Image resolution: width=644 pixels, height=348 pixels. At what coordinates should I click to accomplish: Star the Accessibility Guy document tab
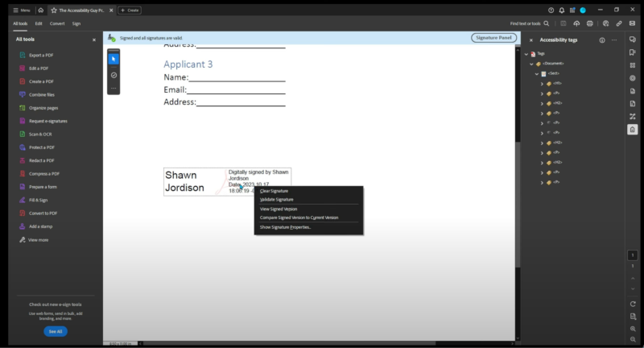click(54, 10)
